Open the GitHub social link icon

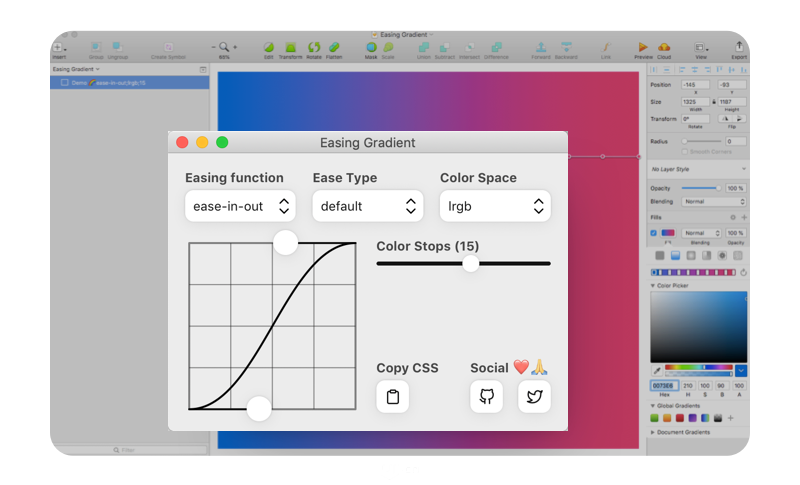pyautogui.click(x=487, y=397)
